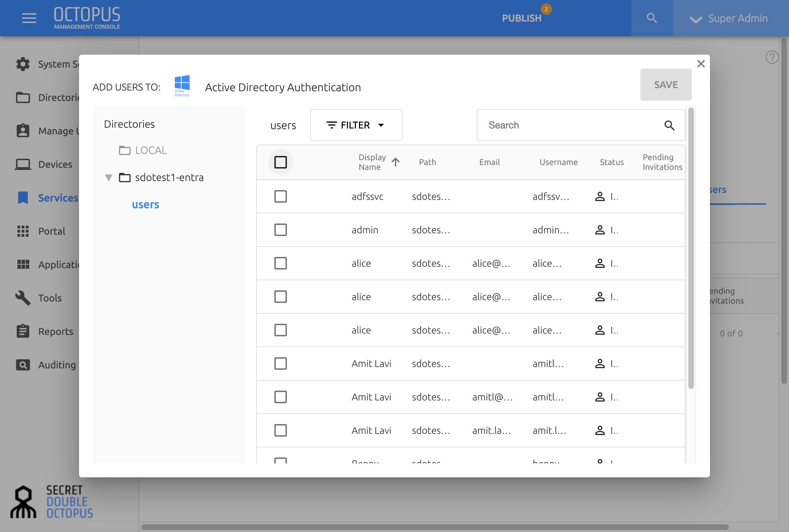
Task: Click the adfssvc display name cell
Action: [367, 196]
